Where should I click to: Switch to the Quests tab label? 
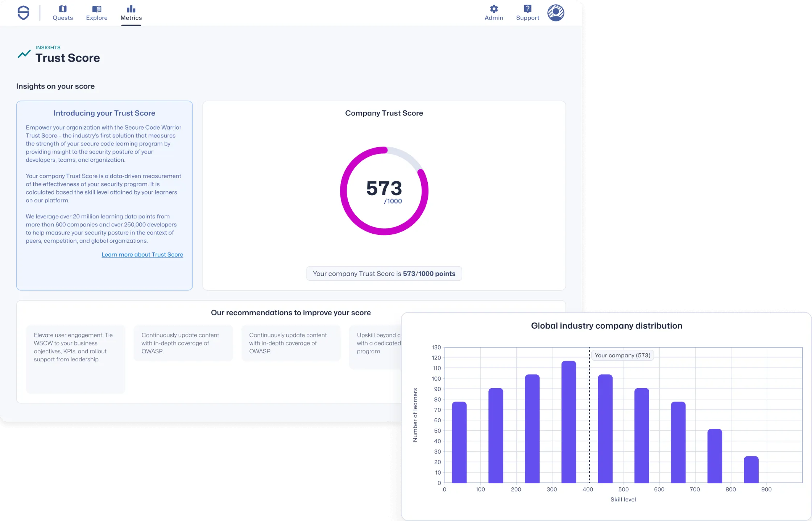pyautogui.click(x=63, y=18)
